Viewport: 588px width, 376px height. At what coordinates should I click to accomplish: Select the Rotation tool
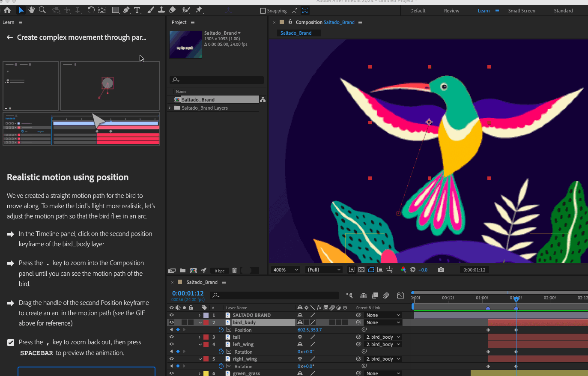(91, 10)
